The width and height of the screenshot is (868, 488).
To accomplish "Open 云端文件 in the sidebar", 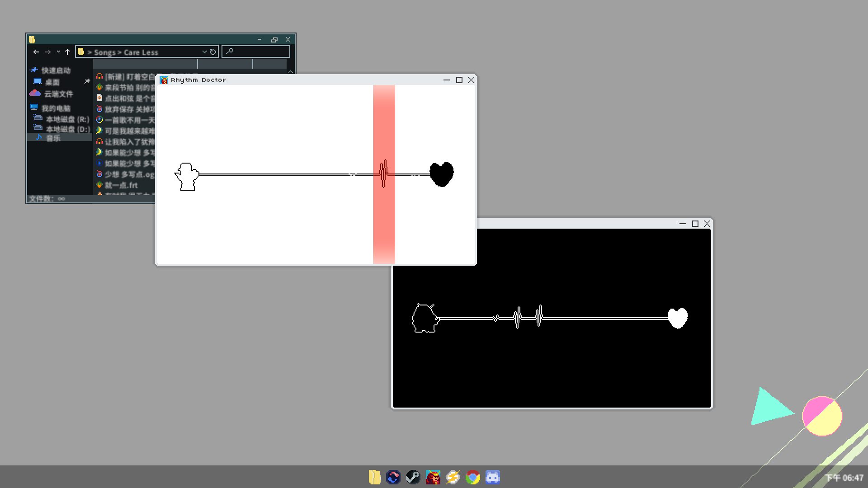I will [58, 94].
